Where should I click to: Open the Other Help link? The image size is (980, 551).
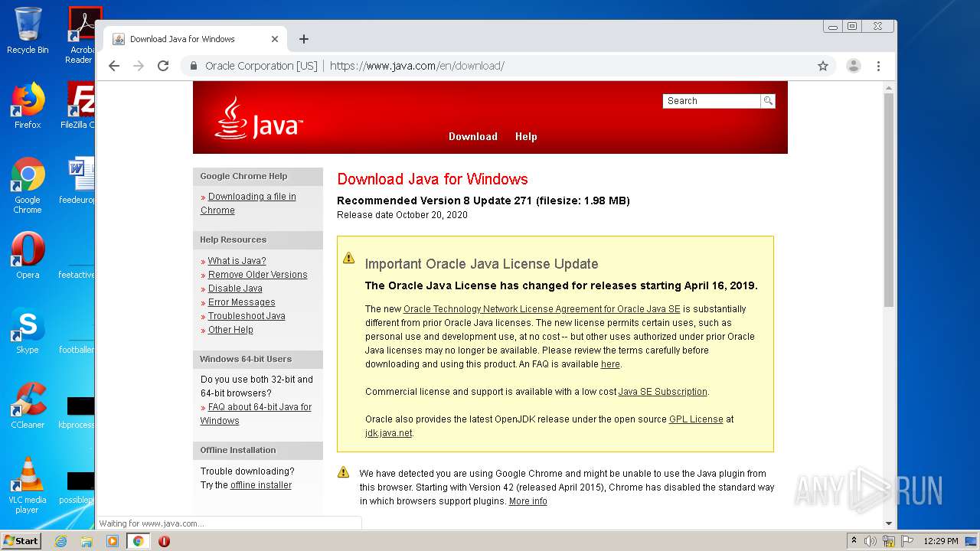click(x=230, y=330)
